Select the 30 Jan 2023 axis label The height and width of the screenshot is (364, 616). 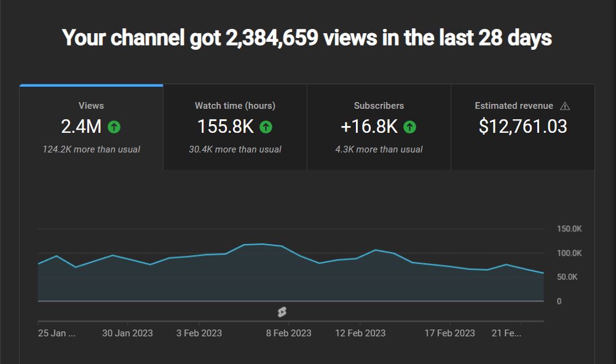point(127,333)
